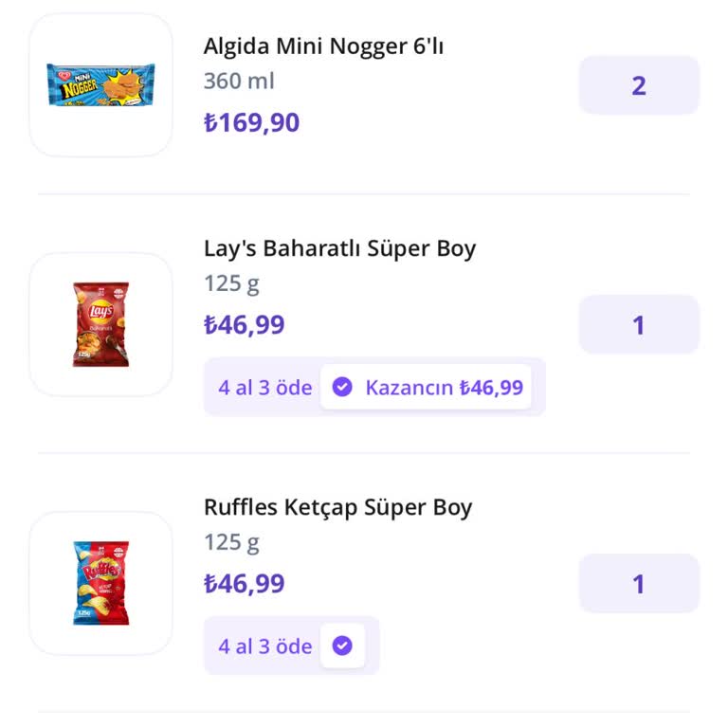
Task: Click the checkmark icon in Lay's promo badge
Action: [342, 387]
